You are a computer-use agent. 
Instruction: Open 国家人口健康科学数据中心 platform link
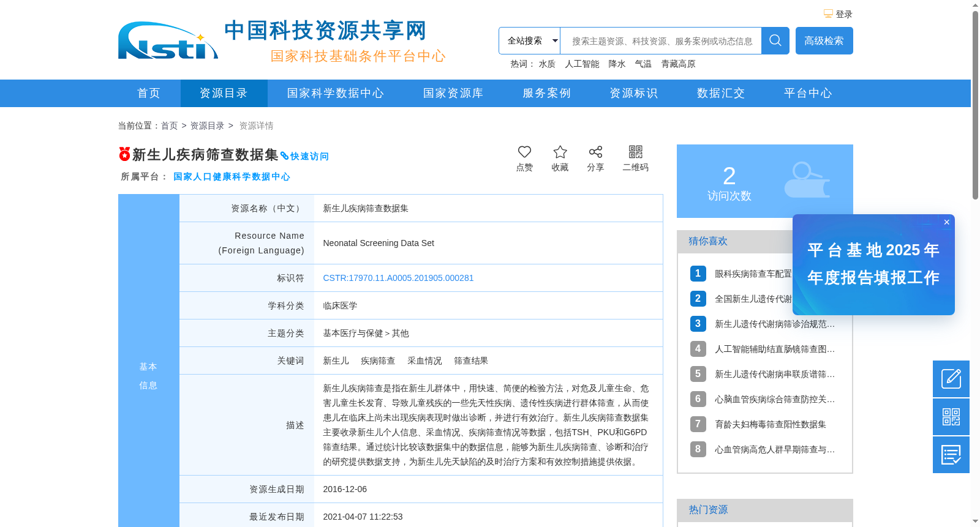[x=232, y=176]
